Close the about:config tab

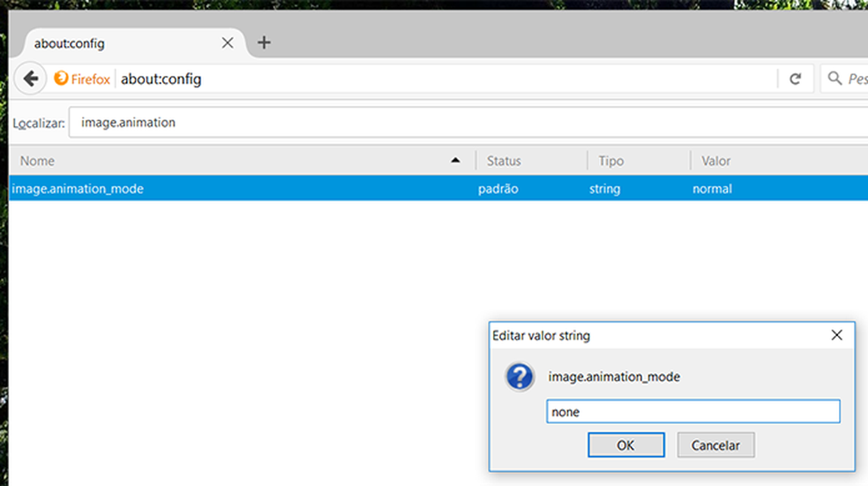pyautogui.click(x=228, y=43)
